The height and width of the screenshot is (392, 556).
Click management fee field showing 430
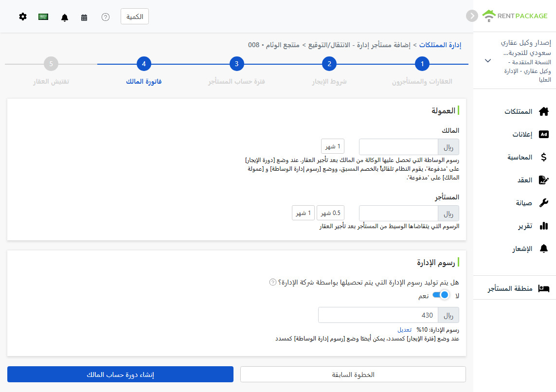coord(378,315)
